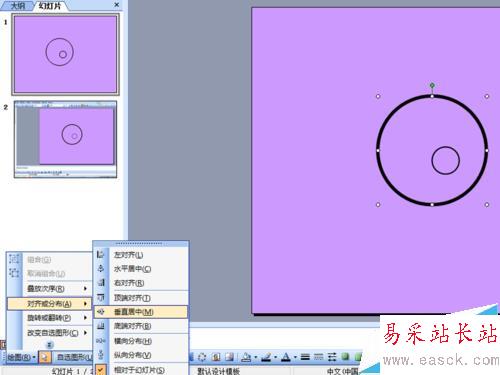Open line color dropdown arrow

pos(275,358)
